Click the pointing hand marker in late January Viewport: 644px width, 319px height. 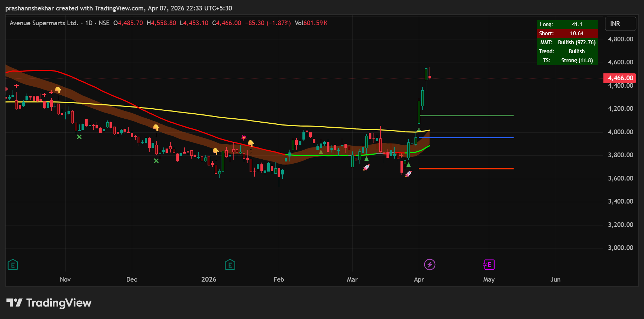pos(251,143)
